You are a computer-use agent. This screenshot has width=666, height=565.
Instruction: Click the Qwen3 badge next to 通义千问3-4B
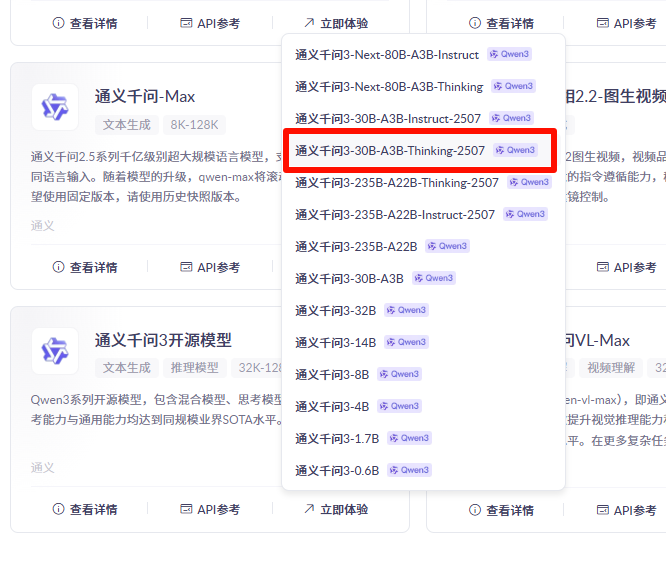400,406
